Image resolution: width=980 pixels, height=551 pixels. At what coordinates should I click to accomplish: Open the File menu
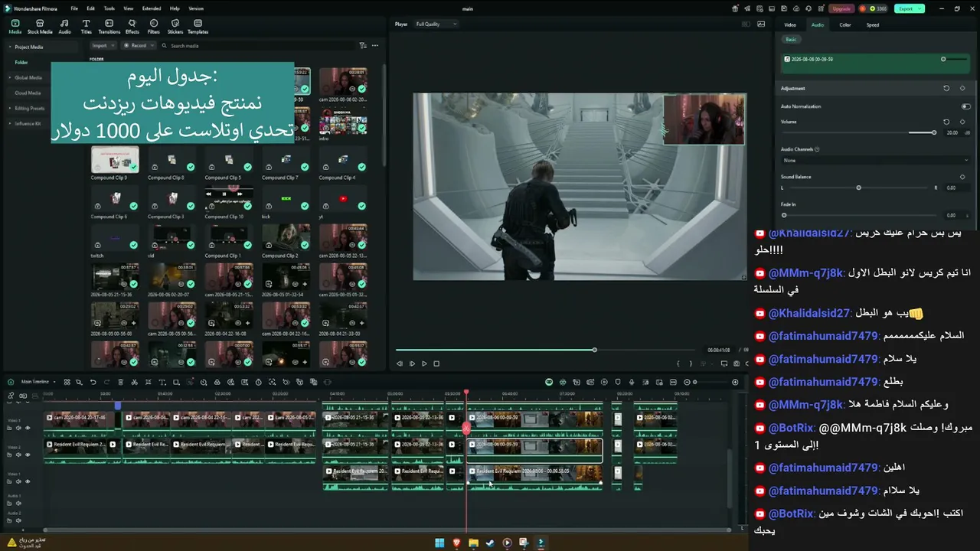click(74, 8)
